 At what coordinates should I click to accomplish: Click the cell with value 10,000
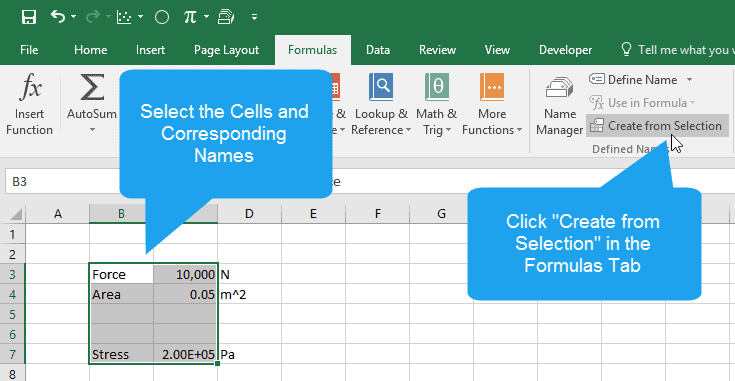point(185,274)
